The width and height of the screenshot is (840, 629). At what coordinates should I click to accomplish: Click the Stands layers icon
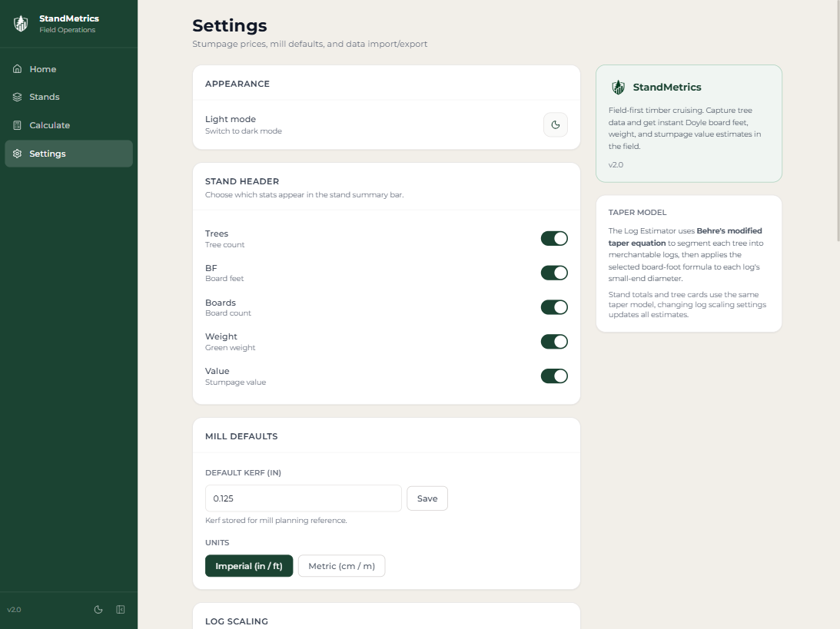pos(17,98)
